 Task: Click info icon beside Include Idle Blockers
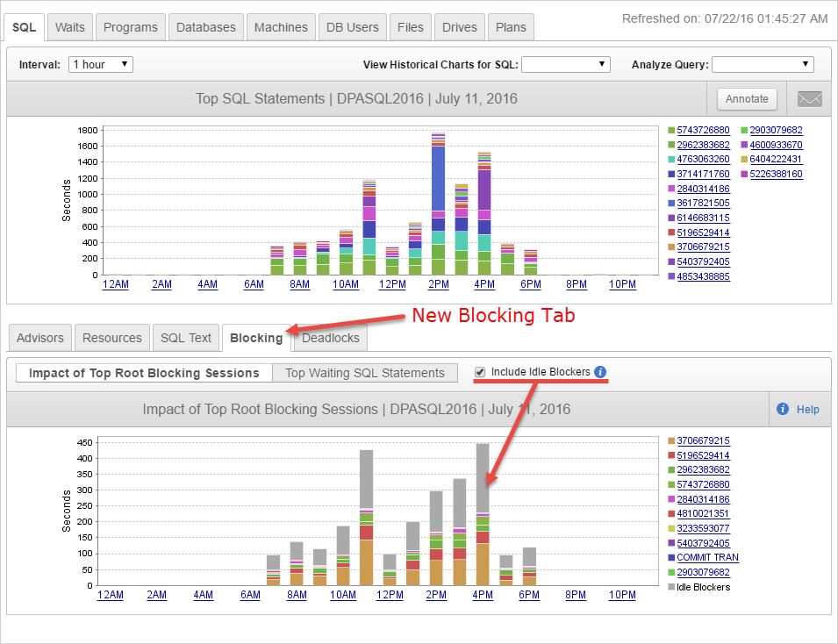[x=600, y=372]
